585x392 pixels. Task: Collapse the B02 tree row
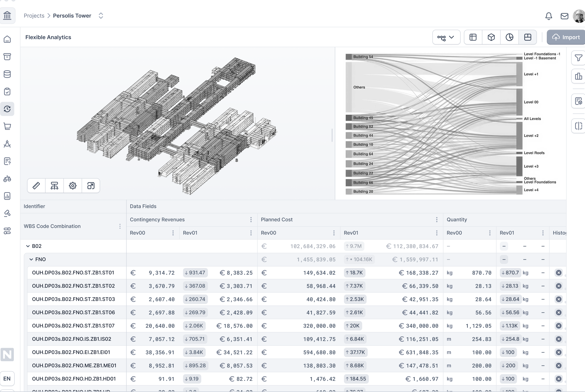click(28, 246)
